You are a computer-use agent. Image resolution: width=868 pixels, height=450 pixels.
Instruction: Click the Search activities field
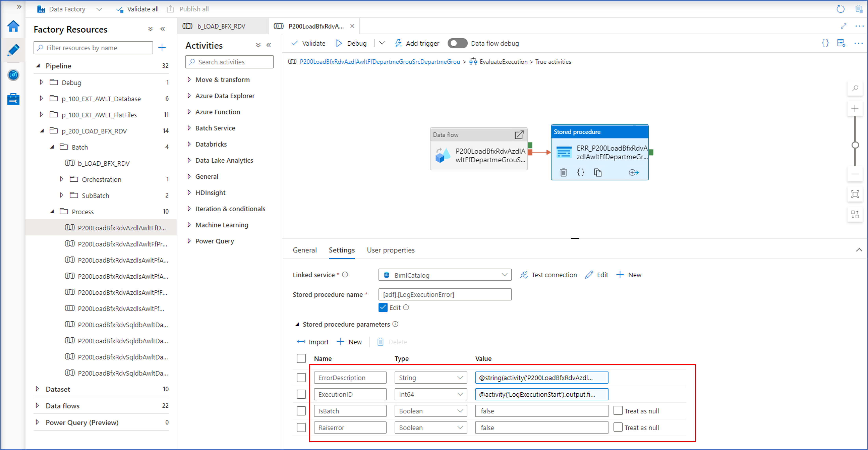point(229,62)
